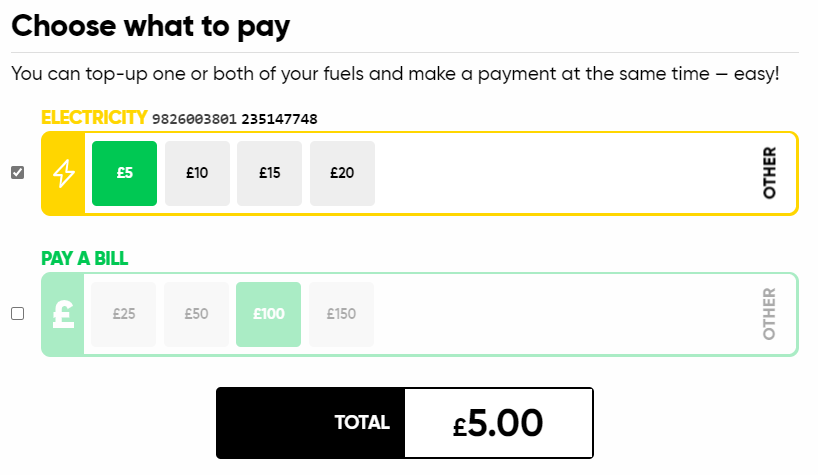This screenshot has width=818, height=475.
Task: Click the yellow lightning bolt electricity icon
Action: (x=64, y=173)
